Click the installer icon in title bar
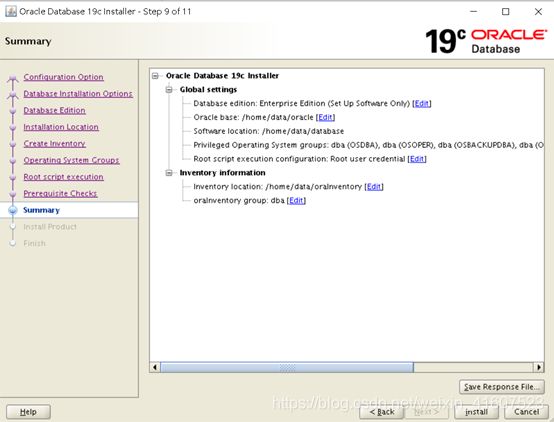Screen dimensions: 554x422 11,11
